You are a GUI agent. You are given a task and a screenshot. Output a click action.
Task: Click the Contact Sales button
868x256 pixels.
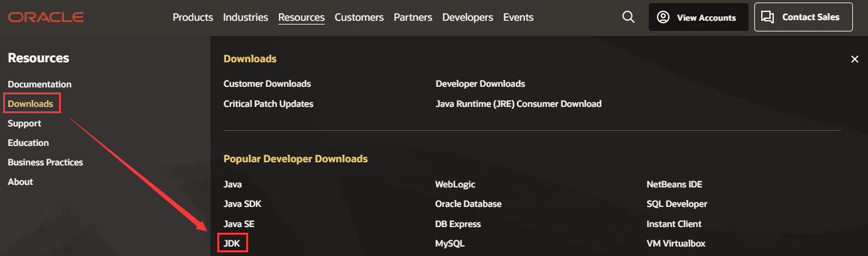803,18
